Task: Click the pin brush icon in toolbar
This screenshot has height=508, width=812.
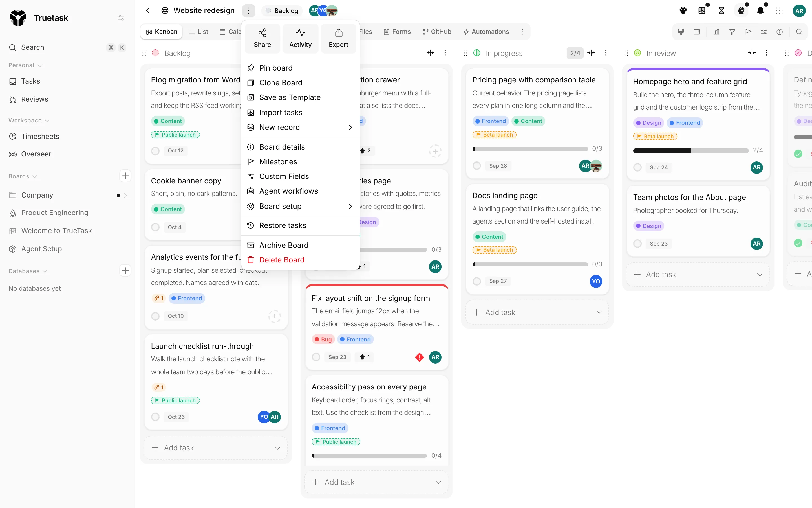Action: pyautogui.click(x=681, y=32)
